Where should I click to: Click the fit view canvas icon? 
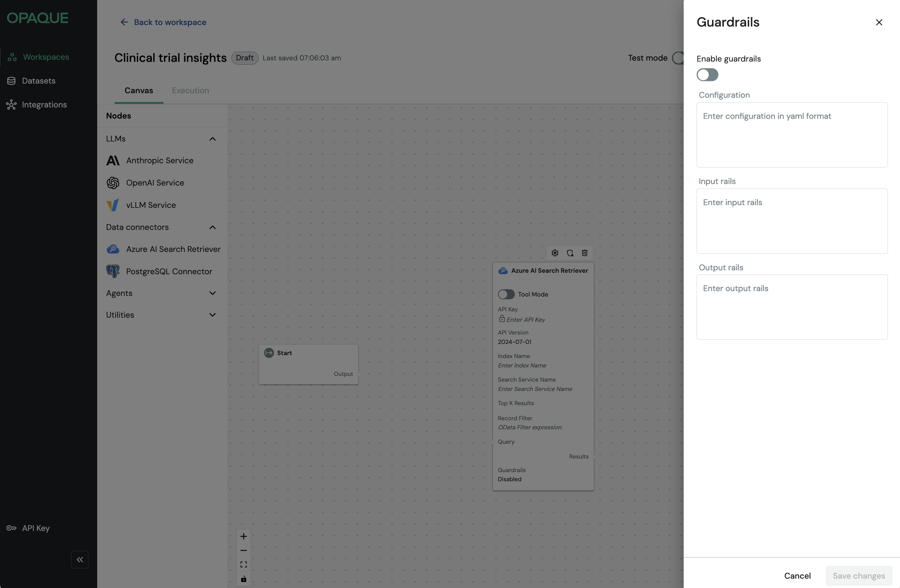[x=243, y=564]
